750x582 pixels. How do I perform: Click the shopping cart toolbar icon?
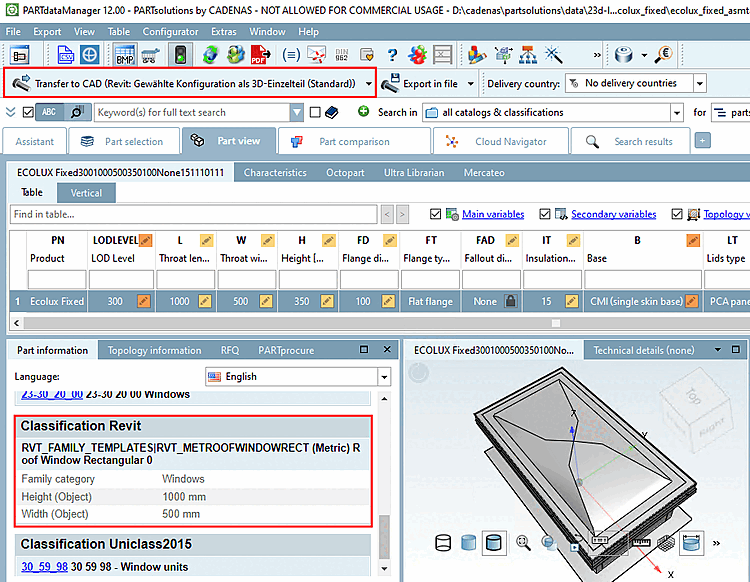(x=150, y=55)
